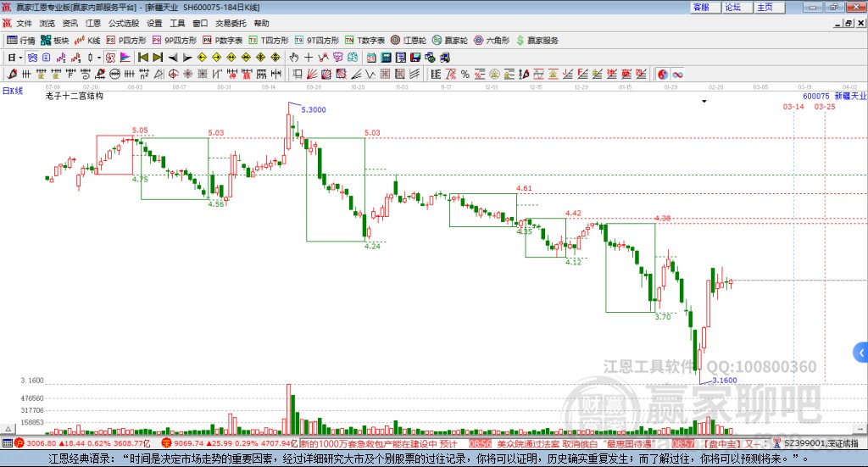Open the 文件 menu
The height and width of the screenshot is (467, 868).
[x=24, y=23]
